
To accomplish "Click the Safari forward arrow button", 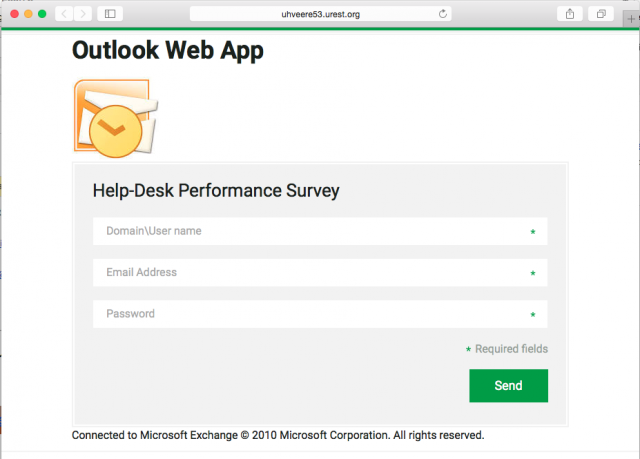I will pyautogui.click(x=83, y=14).
